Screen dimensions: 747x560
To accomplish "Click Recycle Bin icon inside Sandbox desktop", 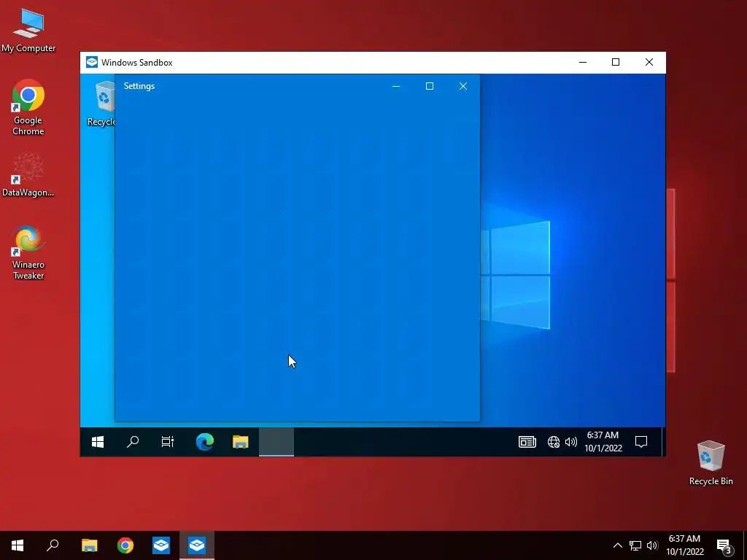I will coord(101,104).
